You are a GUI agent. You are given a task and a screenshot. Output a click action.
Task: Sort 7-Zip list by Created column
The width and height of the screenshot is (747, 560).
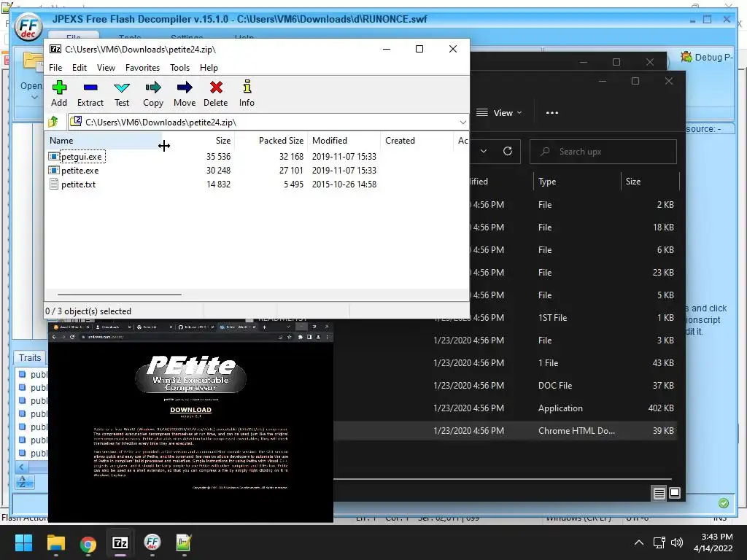point(417,141)
